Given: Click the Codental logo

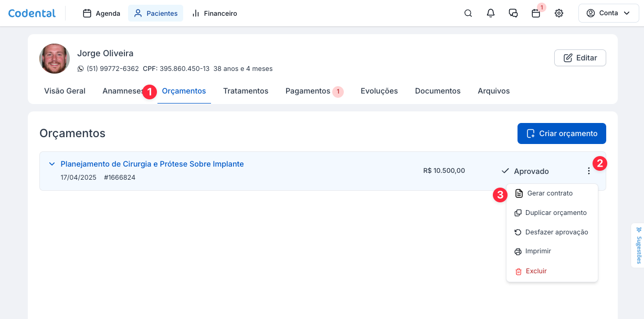Looking at the screenshot, I should pyautogui.click(x=32, y=13).
